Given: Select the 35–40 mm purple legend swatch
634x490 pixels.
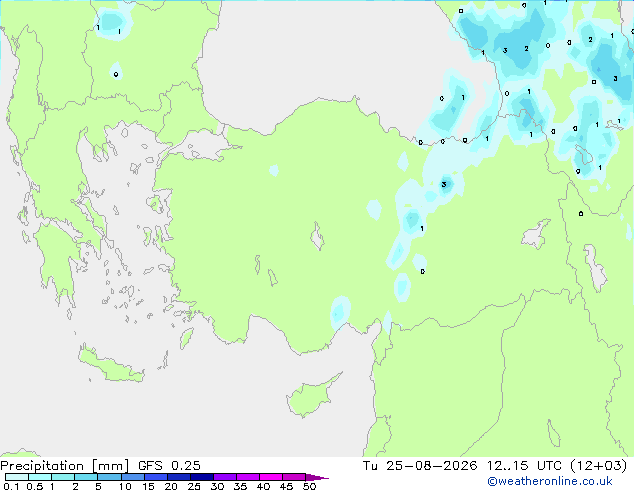Looking at the screenshot, I should click(x=247, y=477).
